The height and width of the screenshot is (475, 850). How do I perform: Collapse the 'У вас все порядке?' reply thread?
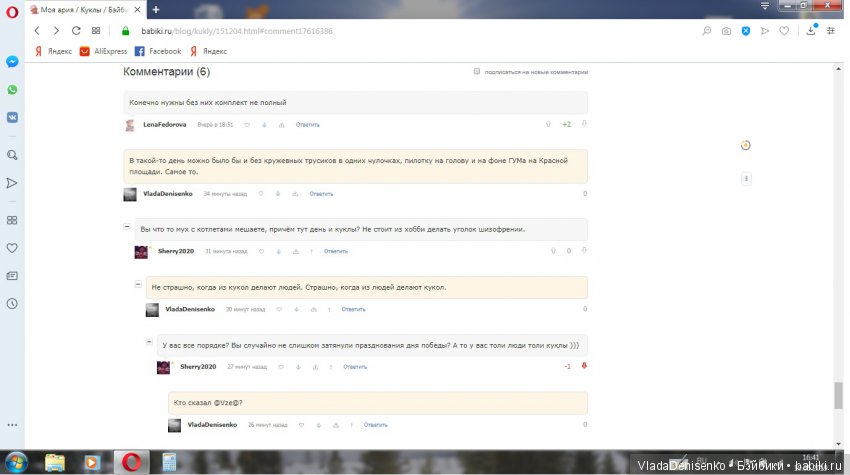pyautogui.click(x=149, y=344)
